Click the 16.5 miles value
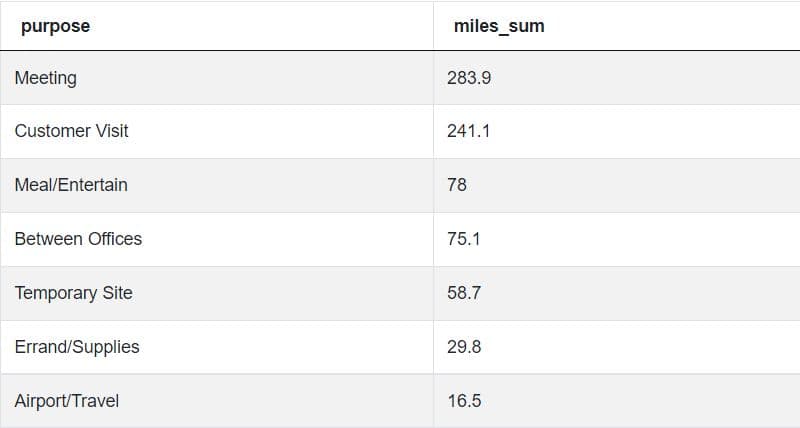The image size is (800, 428). (464, 401)
